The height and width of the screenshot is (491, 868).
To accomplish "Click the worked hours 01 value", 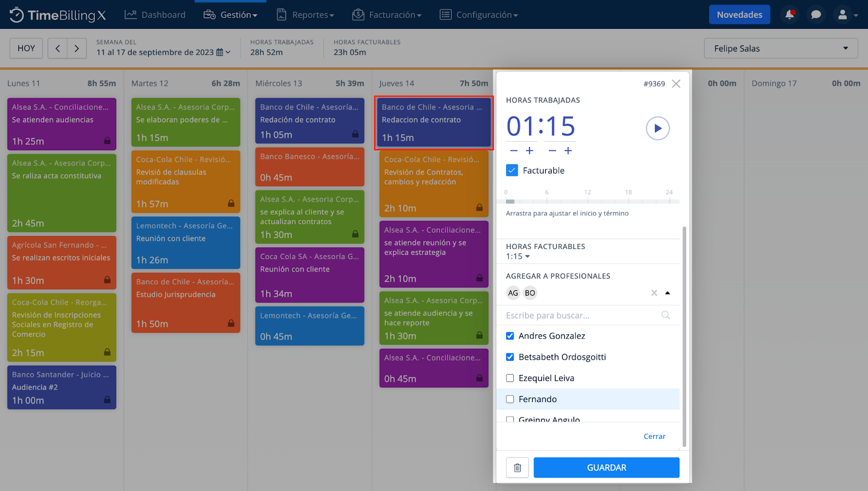I will (x=521, y=126).
